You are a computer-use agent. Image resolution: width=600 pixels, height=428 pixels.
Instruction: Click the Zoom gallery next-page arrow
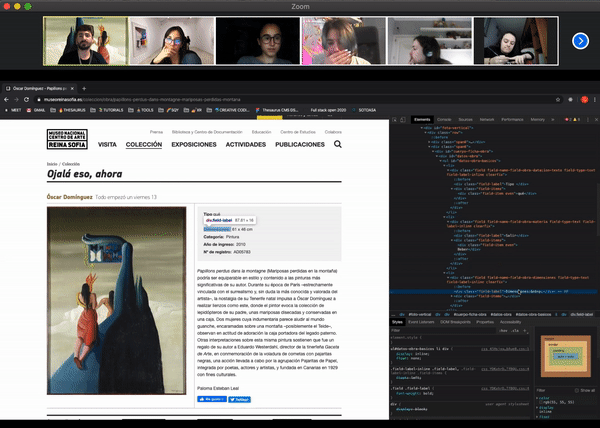(x=580, y=41)
